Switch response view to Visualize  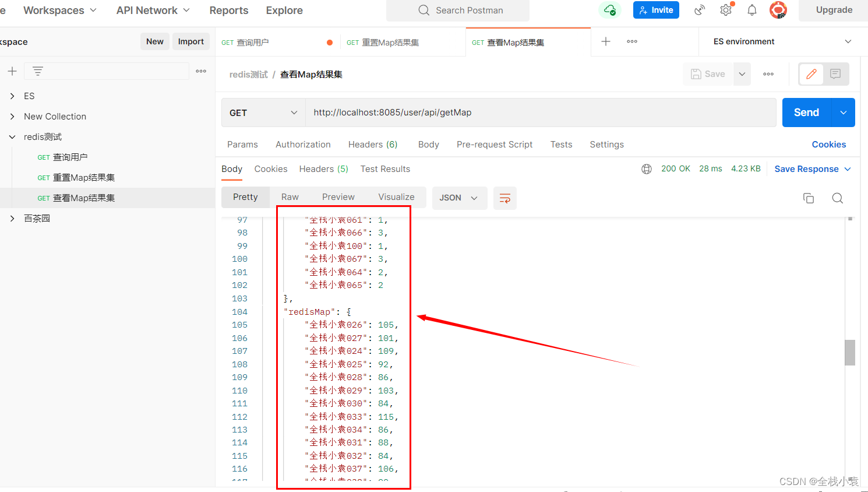click(x=396, y=197)
